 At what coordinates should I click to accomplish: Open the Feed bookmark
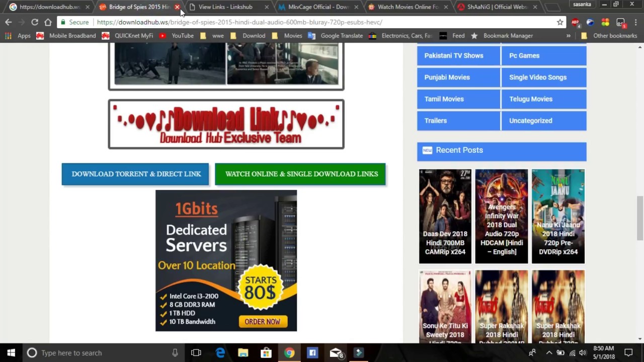click(x=452, y=36)
